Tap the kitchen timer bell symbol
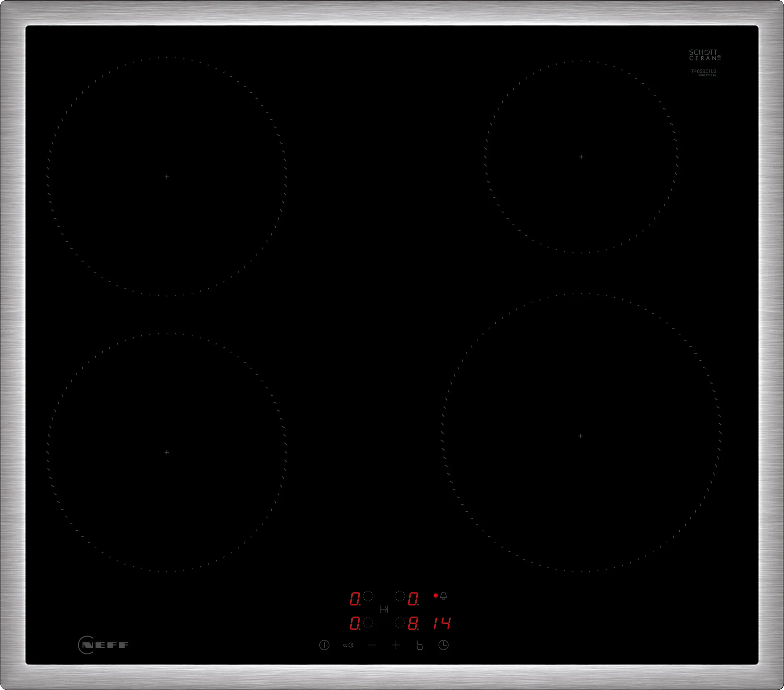 tap(444, 596)
